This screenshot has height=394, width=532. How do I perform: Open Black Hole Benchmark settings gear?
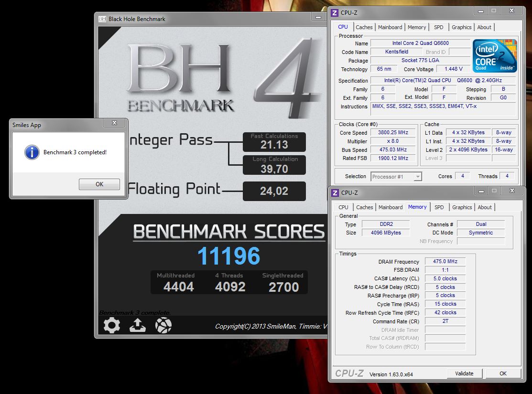(112, 326)
